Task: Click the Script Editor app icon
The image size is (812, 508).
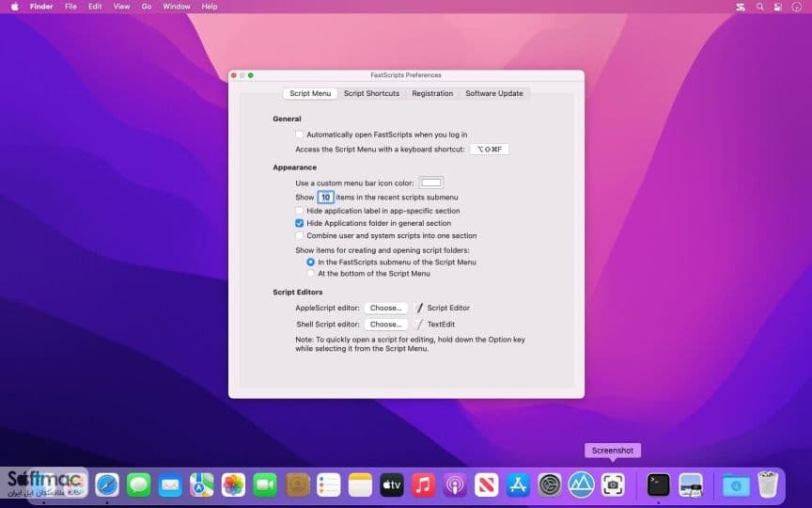Action: coord(419,308)
